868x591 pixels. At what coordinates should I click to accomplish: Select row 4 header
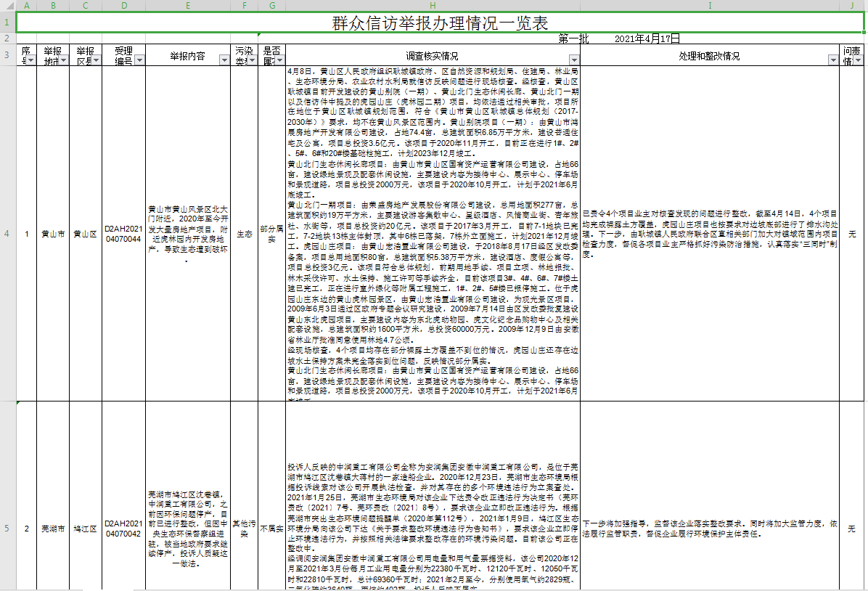(x=7, y=234)
